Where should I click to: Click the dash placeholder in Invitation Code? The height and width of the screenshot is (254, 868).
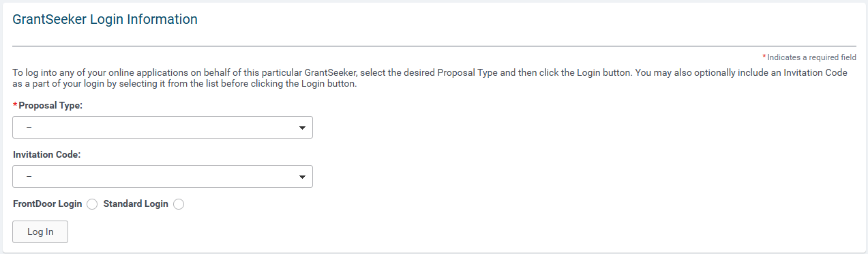(x=29, y=177)
